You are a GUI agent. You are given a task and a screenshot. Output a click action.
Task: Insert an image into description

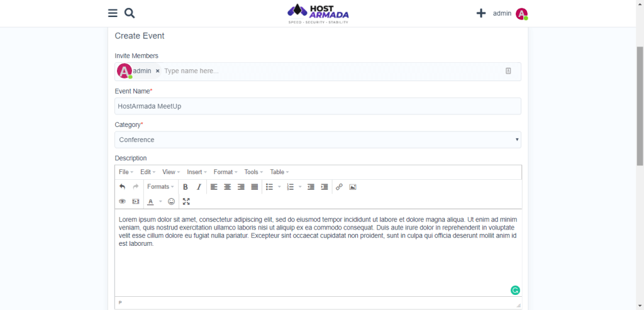click(x=352, y=187)
